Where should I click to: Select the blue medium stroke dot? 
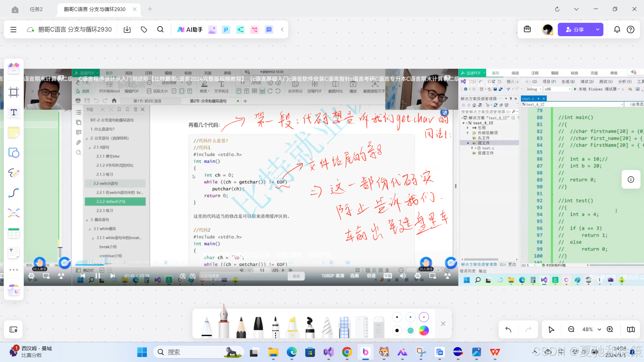click(x=411, y=317)
